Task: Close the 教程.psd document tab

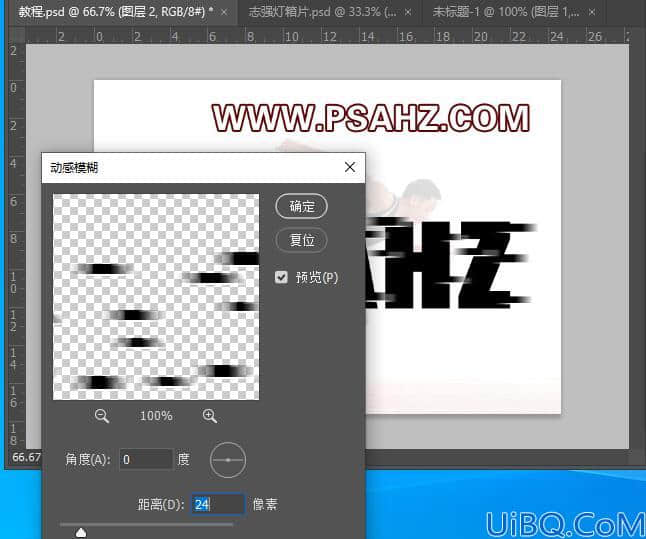Action: (224, 12)
